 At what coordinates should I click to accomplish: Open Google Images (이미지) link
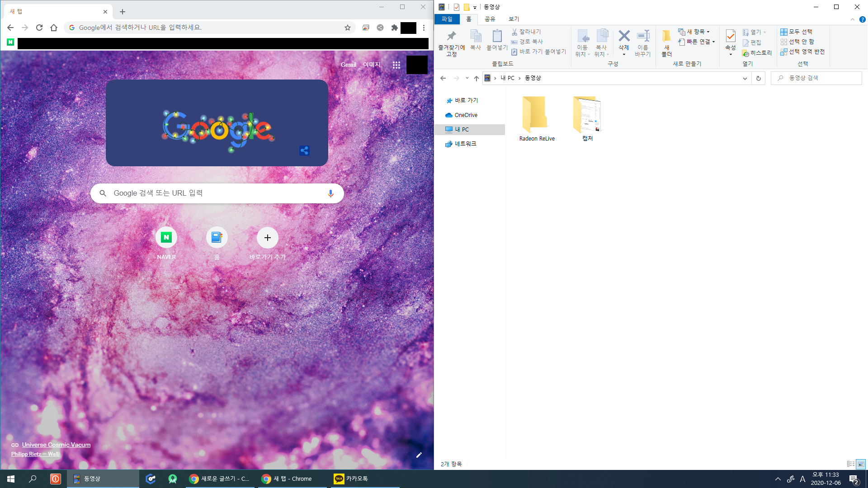372,65
